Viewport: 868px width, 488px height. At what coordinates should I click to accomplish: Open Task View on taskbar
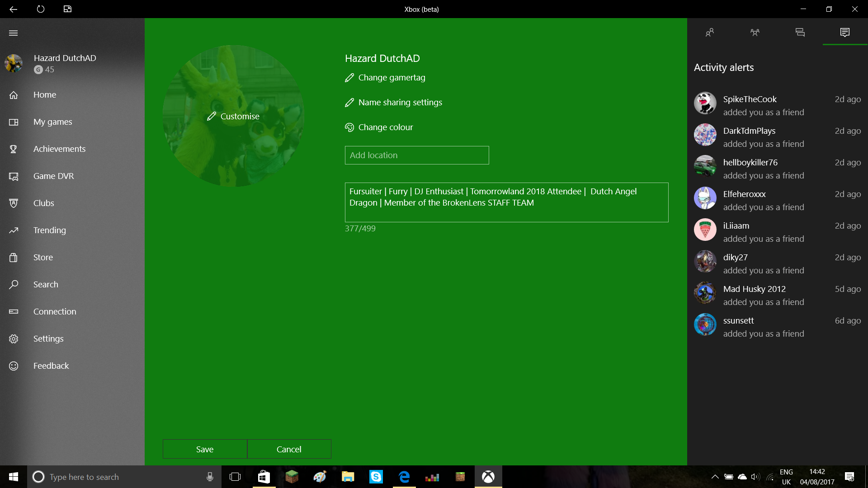[x=235, y=477]
